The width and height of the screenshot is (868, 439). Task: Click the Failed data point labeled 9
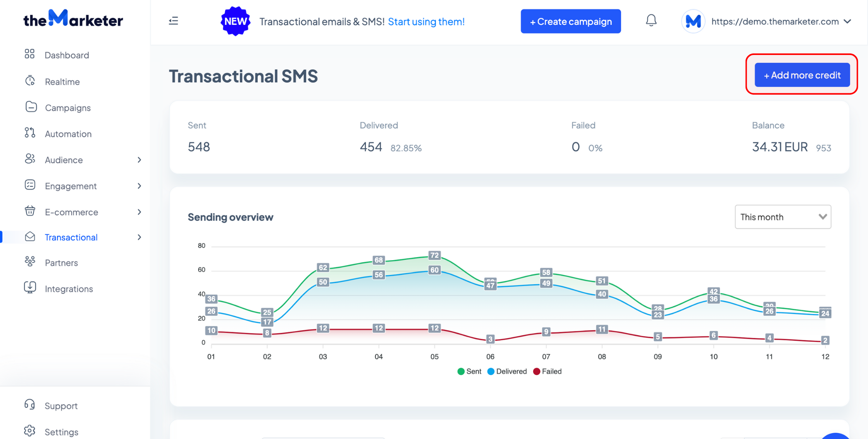click(x=546, y=332)
